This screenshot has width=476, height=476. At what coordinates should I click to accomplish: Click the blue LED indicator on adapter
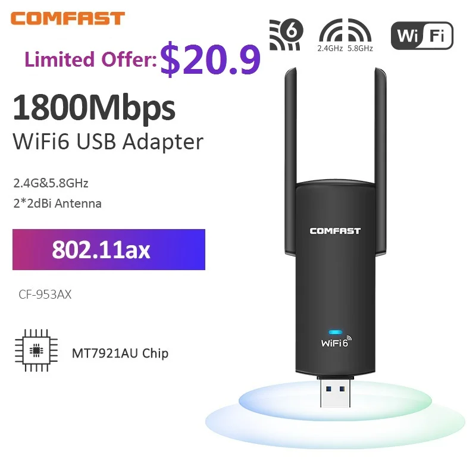[x=336, y=332]
